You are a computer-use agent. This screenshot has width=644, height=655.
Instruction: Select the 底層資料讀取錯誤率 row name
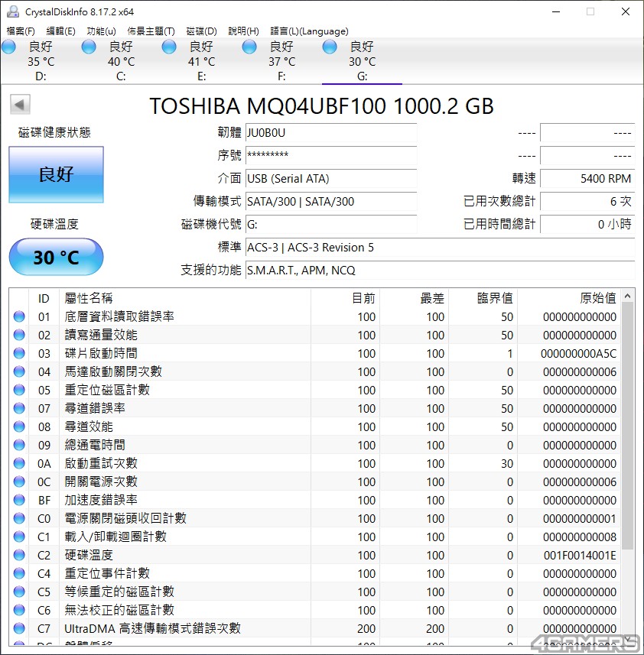pos(119,316)
